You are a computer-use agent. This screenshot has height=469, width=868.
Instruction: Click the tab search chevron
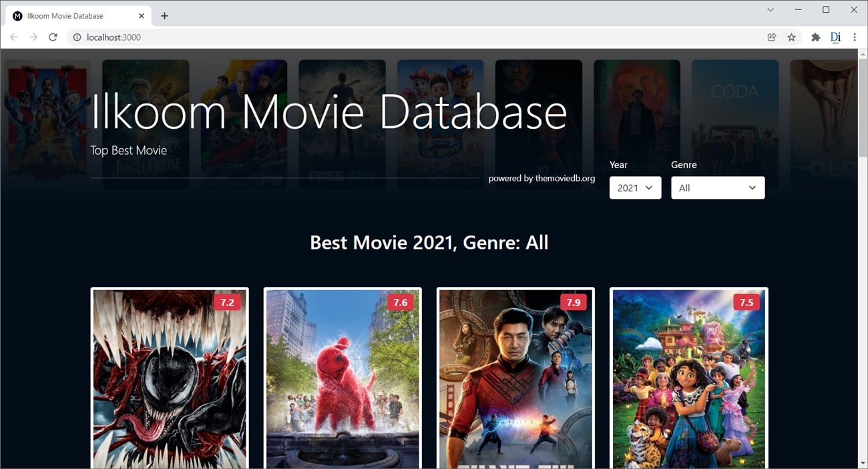pos(771,10)
